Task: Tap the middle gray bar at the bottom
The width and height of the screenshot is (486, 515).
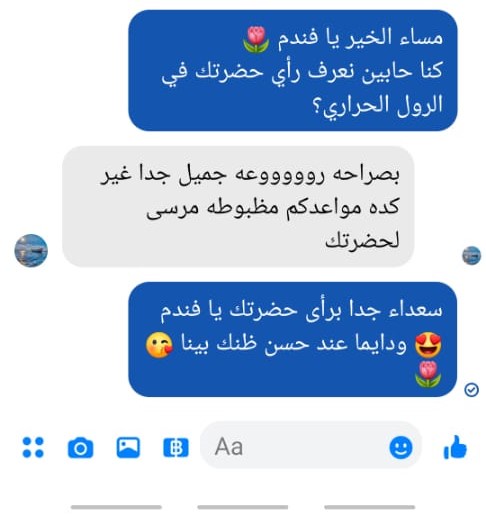Action: pyautogui.click(x=243, y=507)
